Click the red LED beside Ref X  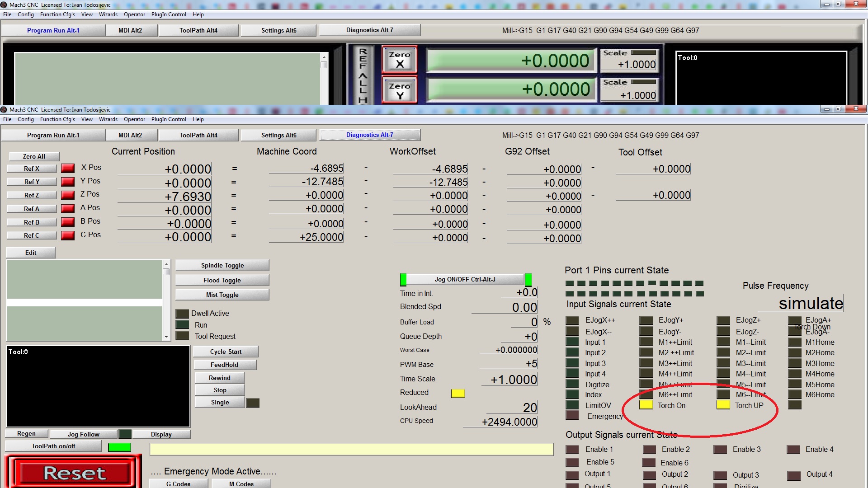click(68, 169)
